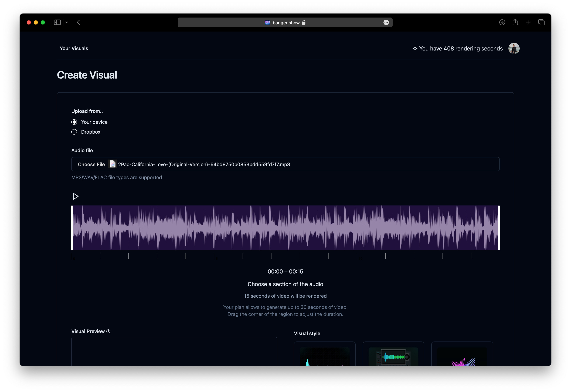
Task: Open the Safari share menu
Action: coord(515,22)
